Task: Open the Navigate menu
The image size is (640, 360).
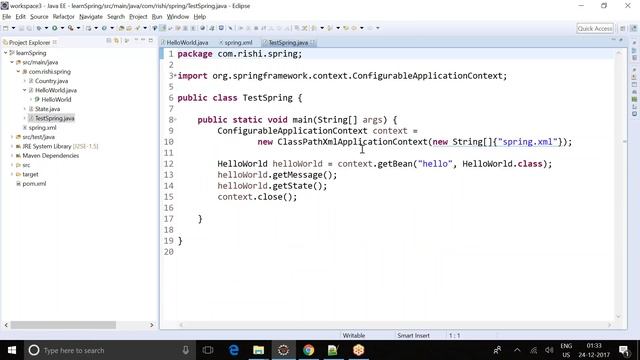Action: [91, 17]
